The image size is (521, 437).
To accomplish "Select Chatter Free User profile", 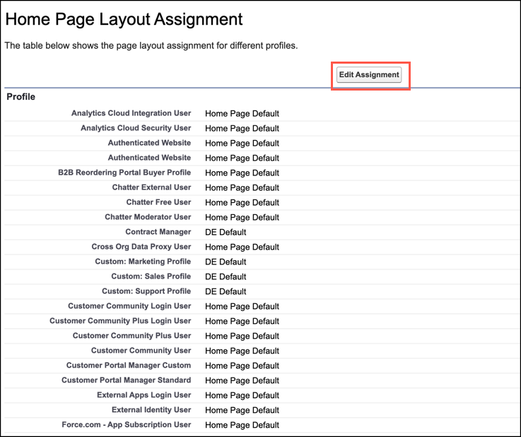I will 158,202.
